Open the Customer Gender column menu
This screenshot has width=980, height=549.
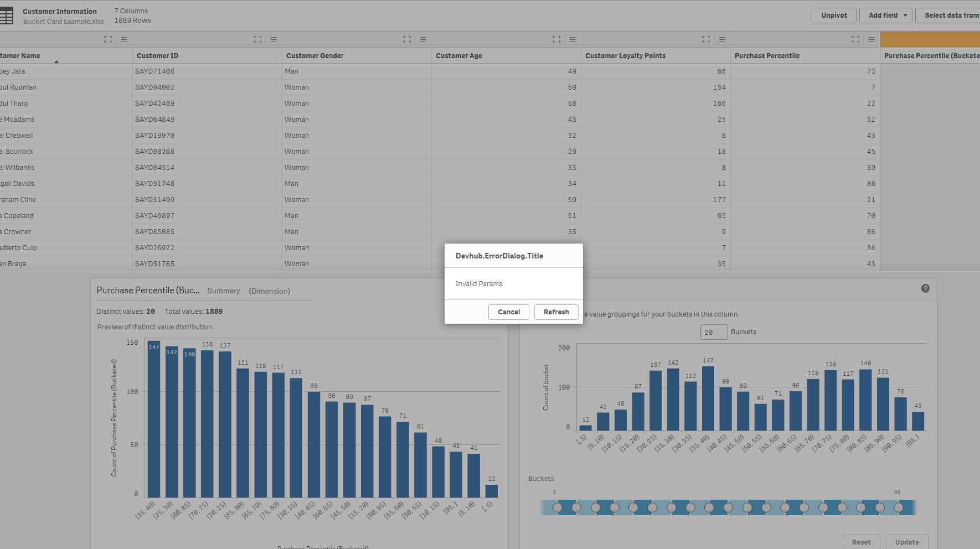point(423,39)
